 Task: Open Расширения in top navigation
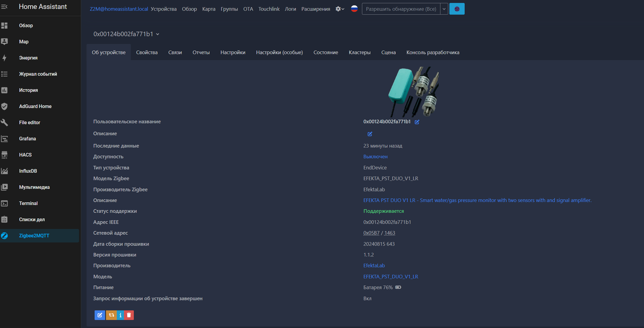pyautogui.click(x=316, y=9)
